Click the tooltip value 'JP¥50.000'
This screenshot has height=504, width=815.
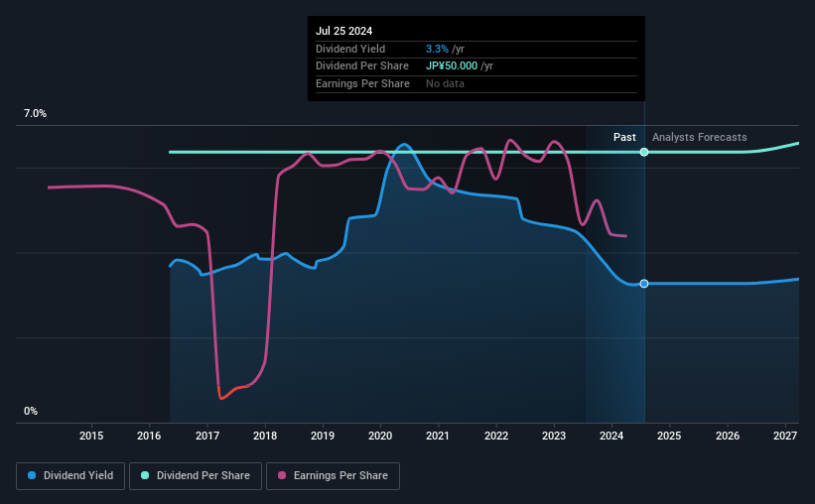(451, 66)
